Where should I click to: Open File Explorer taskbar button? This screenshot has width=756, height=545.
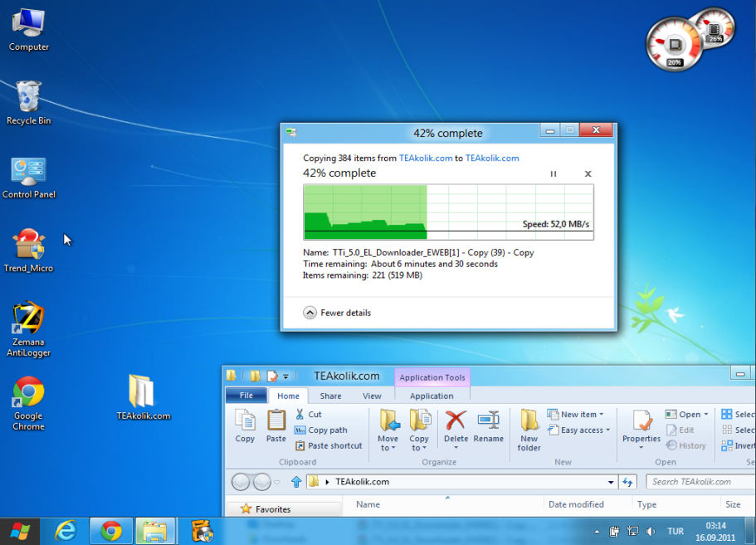tap(155, 532)
